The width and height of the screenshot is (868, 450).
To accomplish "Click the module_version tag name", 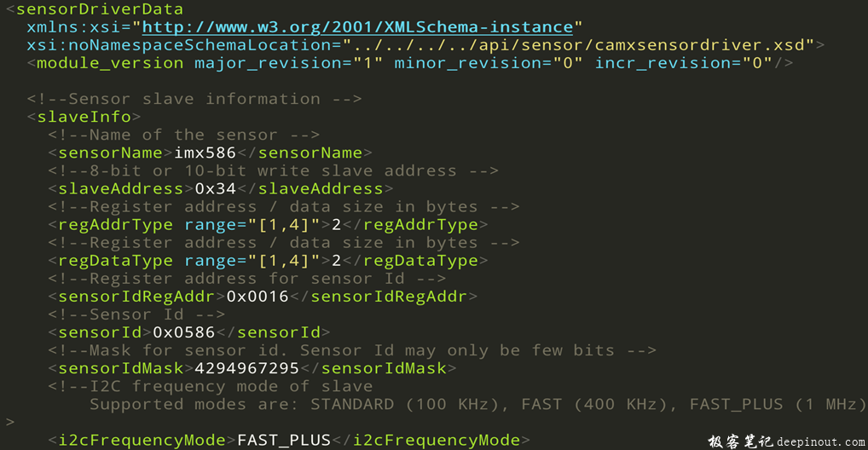I will [110, 63].
